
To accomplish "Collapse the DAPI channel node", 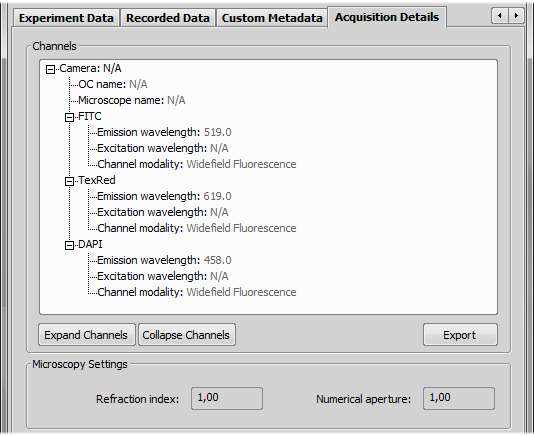I will pyautogui.click(x=69, y=245).
